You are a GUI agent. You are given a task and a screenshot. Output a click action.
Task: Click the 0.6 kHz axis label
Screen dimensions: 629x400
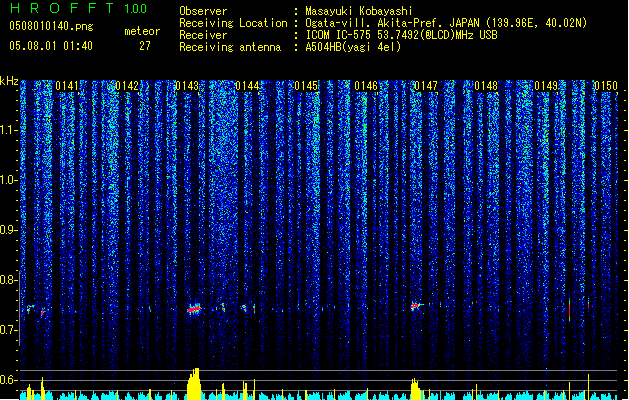(9, 380)
